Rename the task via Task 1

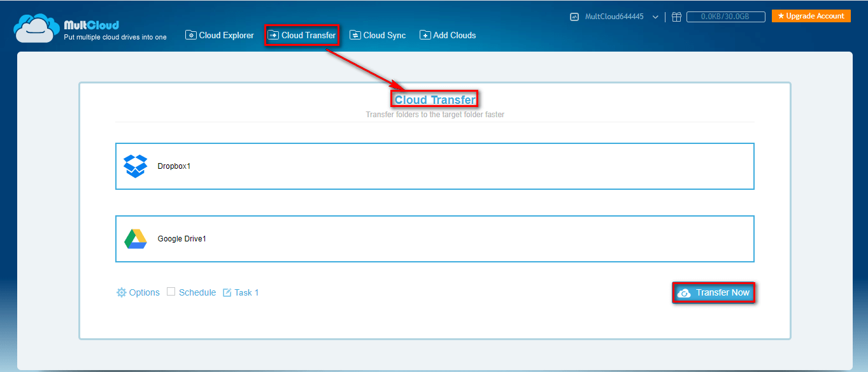(246, 292)
